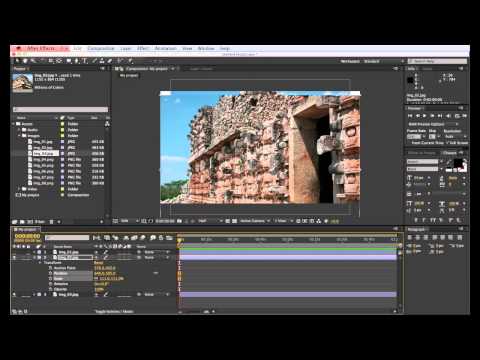Viewport: 480px width, 360px height.
Task: Expand the Video folder
Action: (19, 189)
